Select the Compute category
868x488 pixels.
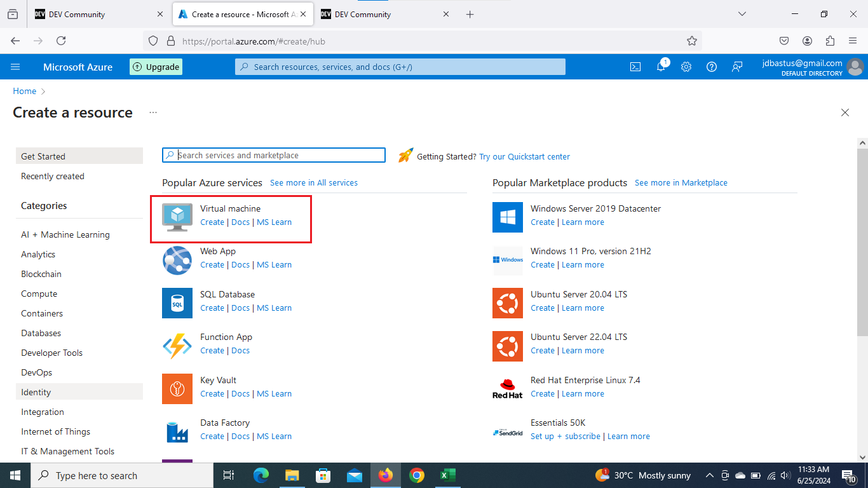pos(39,294)
